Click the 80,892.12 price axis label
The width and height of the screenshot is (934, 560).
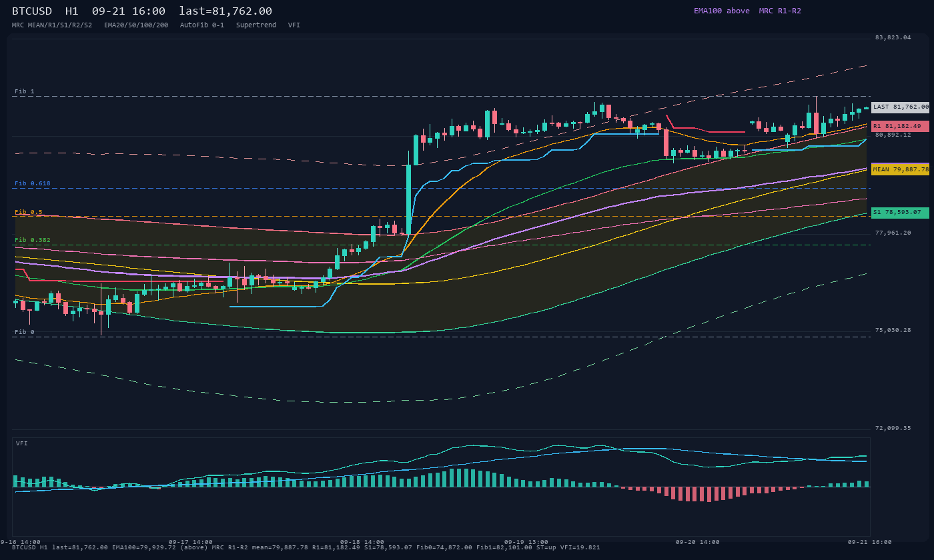tap(893, 135)
